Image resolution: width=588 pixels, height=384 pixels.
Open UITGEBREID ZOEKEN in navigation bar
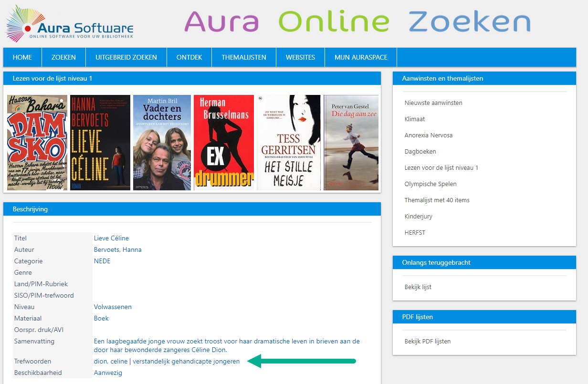pos(126,57)
